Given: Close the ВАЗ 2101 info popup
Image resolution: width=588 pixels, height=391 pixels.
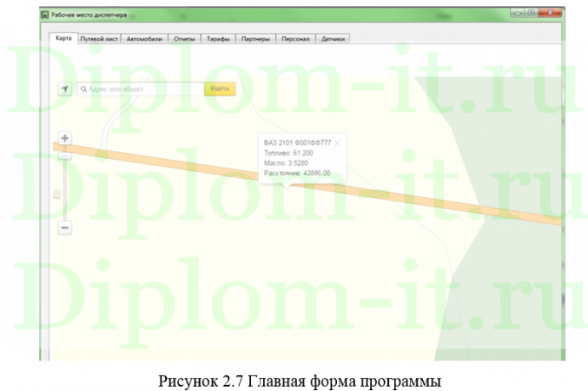Looking at the screenshot, I should [338, 143].
